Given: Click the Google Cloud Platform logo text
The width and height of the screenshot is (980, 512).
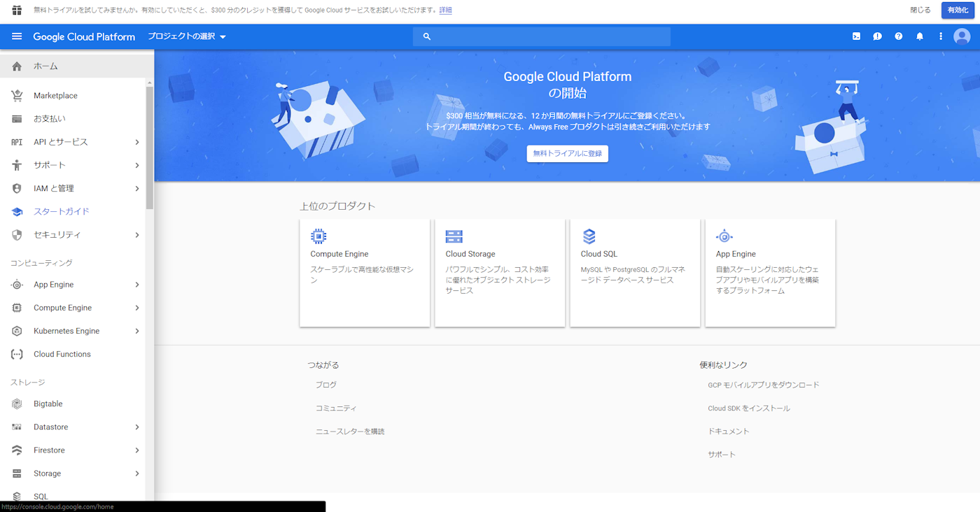Looking at the screenshot, I should click(84, 37).
